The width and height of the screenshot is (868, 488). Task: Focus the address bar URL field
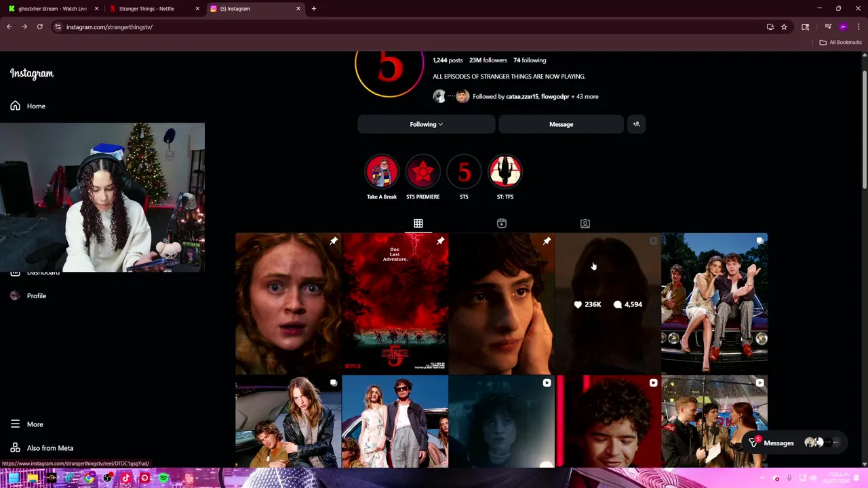tap(407, 27)
